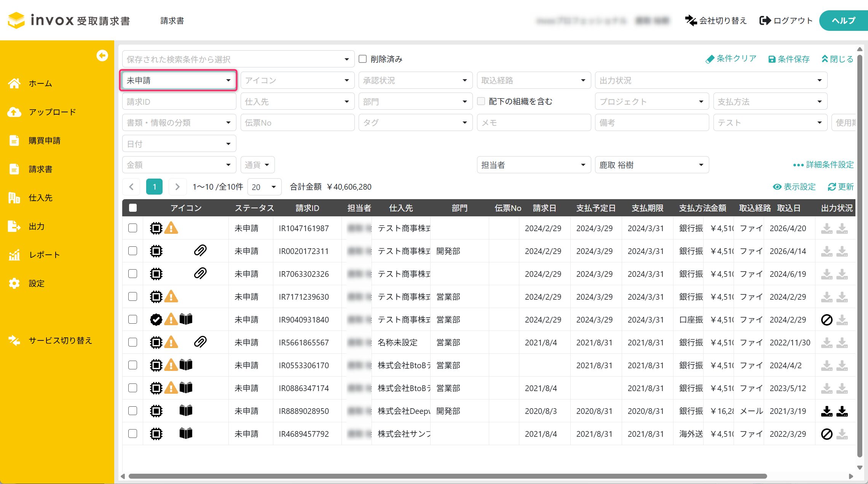Tick the checkbox for invoice IR5661865567
The image size is (868, 484).
(x=132, y=342)
